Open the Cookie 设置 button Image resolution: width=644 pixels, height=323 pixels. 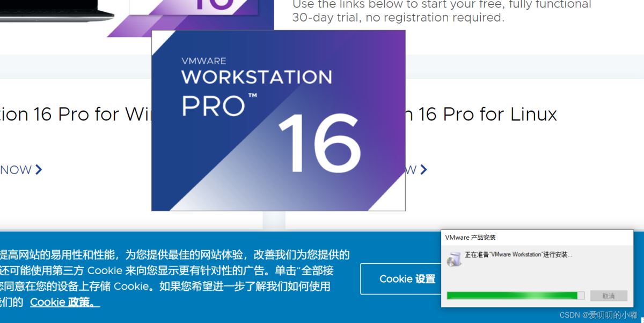tap(407, 279)
